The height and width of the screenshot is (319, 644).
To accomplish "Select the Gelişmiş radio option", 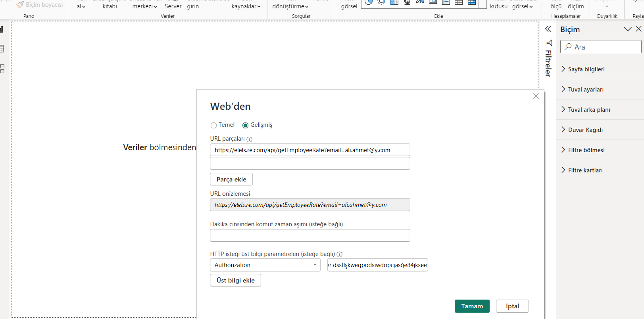I will (x=246, y=125).
